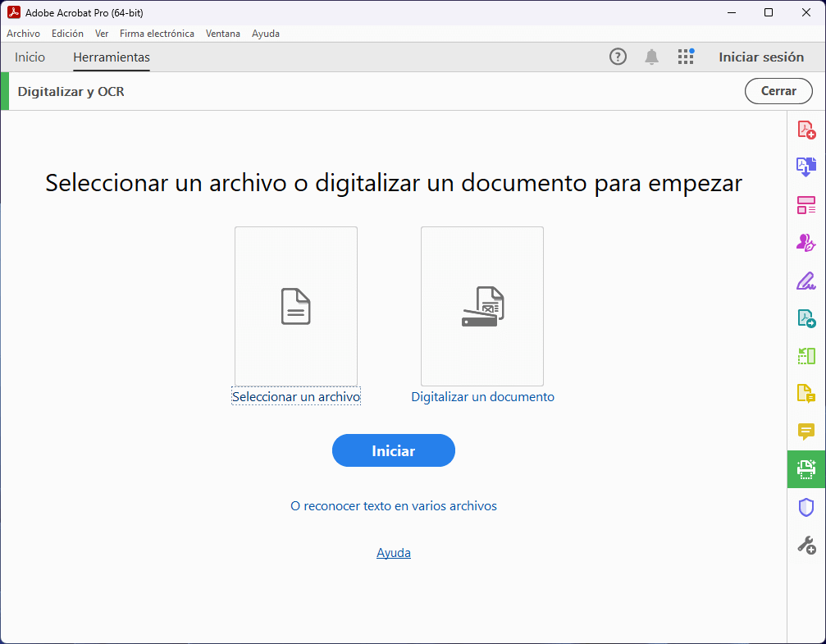The height and width of the screenshot is (644, 826).
Task: Click O reconocer texto en varios archivos
Action: [394, 506]
